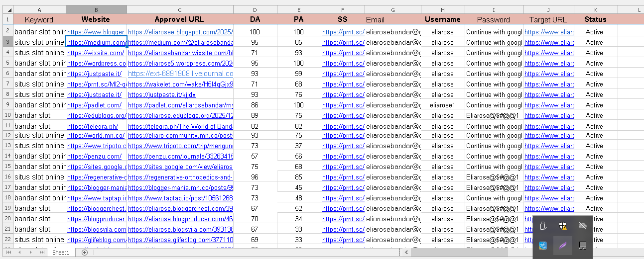The width and height of the screenshot is (644, 259).
Task: Select column J header
Action: click(548, 10)
